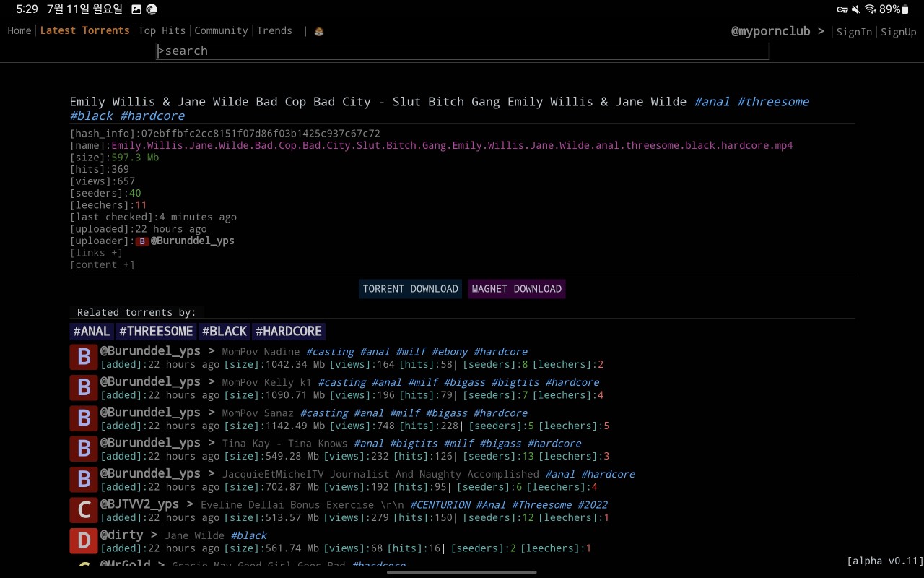Click the emoji icon after Trends
Image resolution: width=924 pixels, height=578 pixels.
(x=319, y=31)
